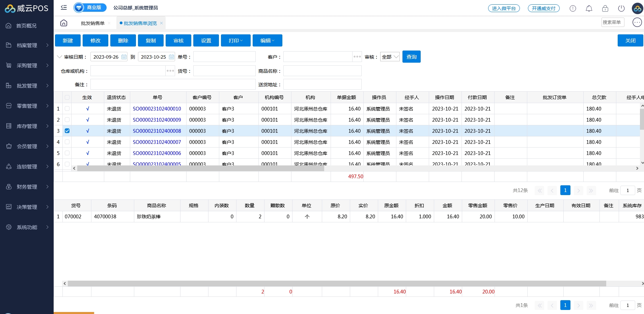Switch to the 批发销售单 tab
644x314 pixels.
coord(92,23)
